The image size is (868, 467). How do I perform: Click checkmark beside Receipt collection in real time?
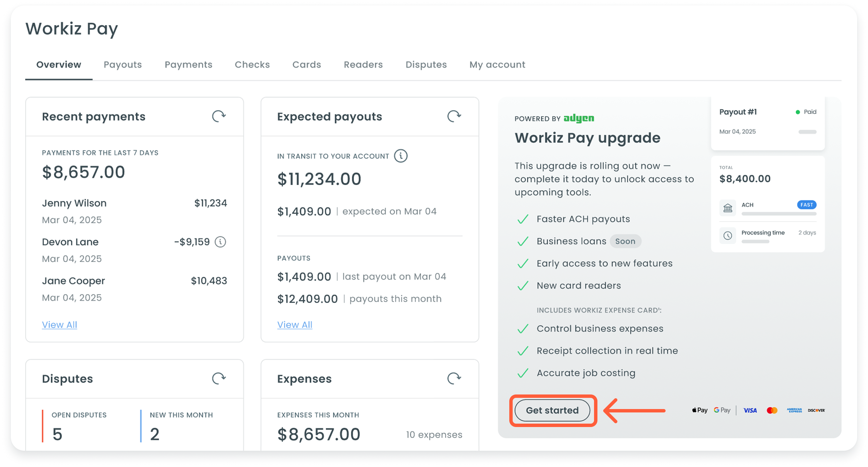[523, 351]
